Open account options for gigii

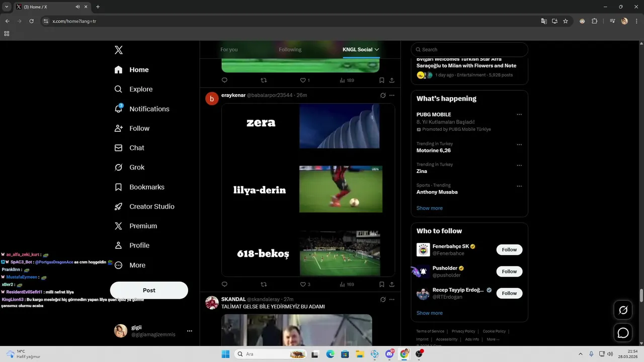point(190,331)
